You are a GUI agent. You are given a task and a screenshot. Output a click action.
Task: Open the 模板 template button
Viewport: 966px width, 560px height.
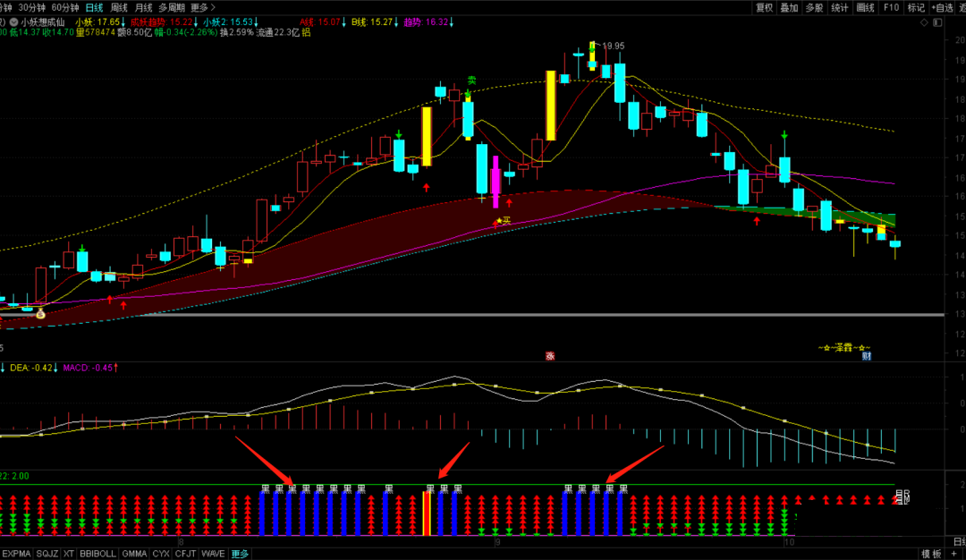(x=931, y=554)
